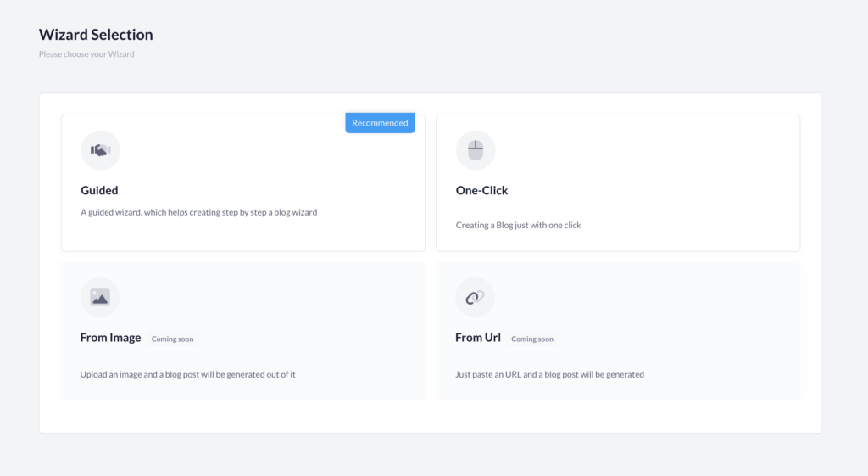Click the mouse icon on One-Click card
This screenshot has height=476, width=868.
(476, 150)
